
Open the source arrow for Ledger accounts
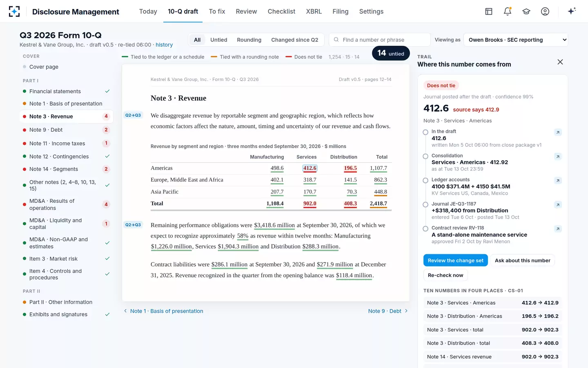click(x=558, y=181)
